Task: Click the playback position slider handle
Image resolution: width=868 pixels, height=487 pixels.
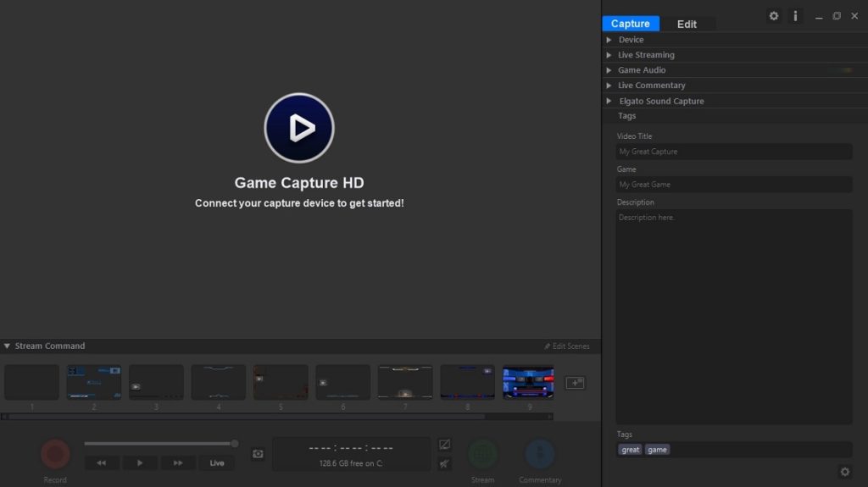Action: (235, 443)
